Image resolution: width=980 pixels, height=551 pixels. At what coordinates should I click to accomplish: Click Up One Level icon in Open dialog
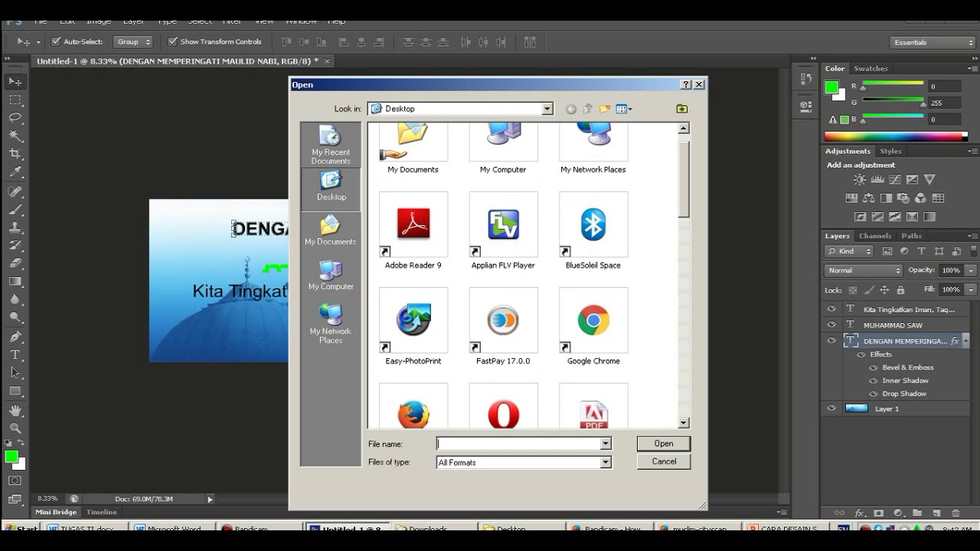588,109
